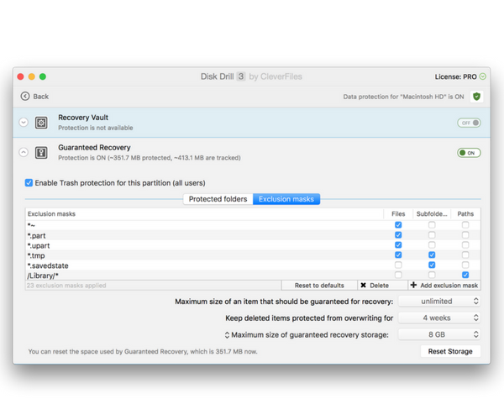Toggle Files checkbox for the *.tmp mask

tap(398, 255)
